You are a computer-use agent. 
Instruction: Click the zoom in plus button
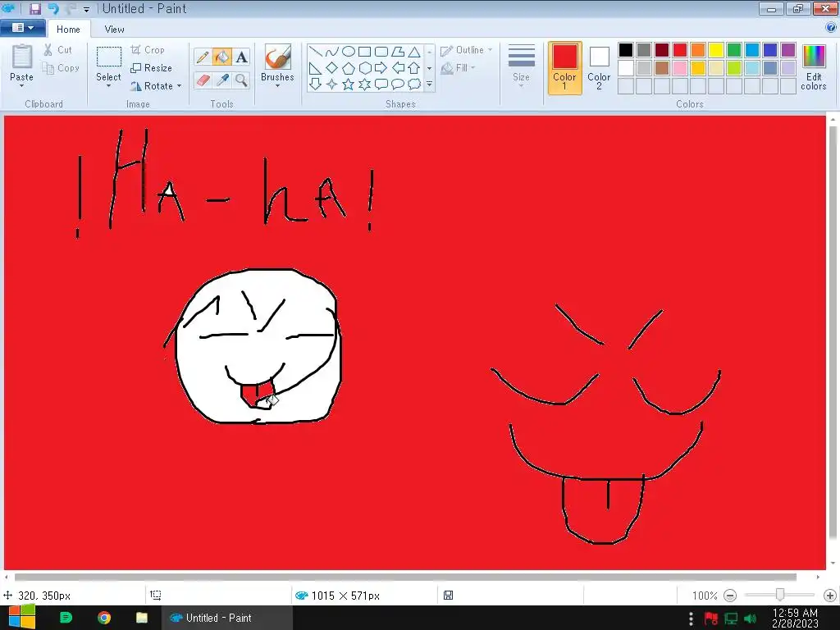click(830, 596)
